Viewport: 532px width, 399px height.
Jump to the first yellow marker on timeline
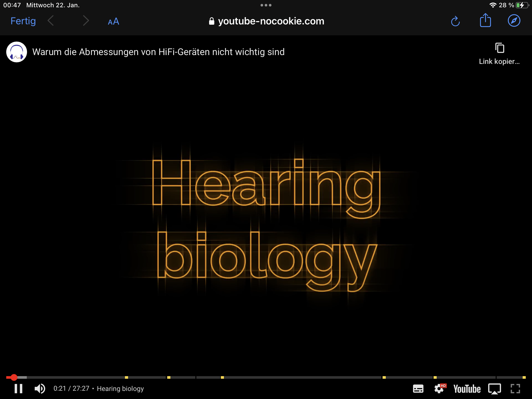point(127,377)
